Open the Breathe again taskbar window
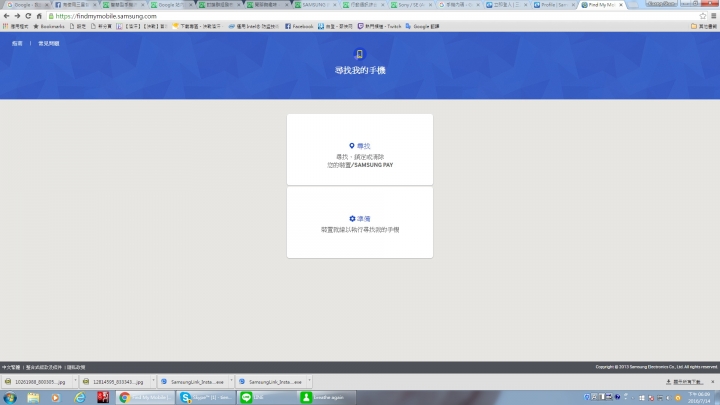This screenshot has height=405, width=720. [327, 398]
